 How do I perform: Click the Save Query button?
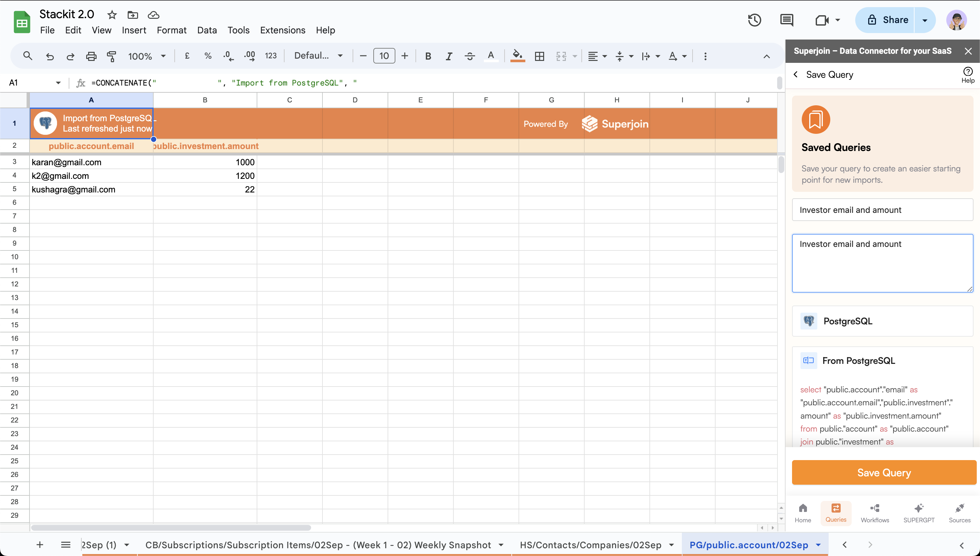pos(884,472)
